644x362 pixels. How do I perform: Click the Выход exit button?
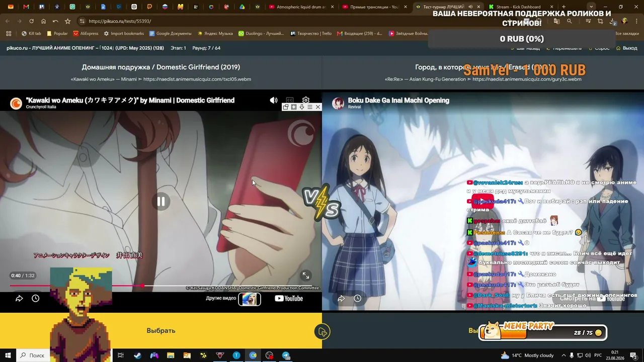pyautogui.click(x=626, y=48)
